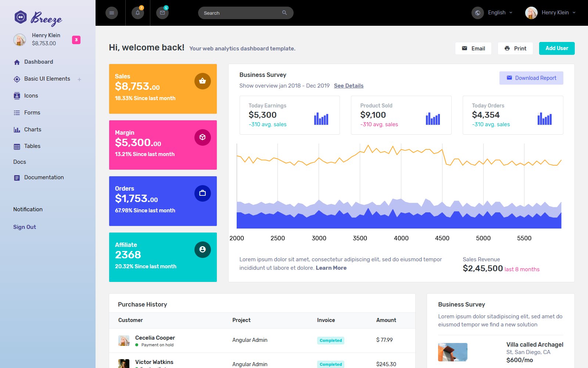Click the Add User button
Screen dimensions: 588x368
click(557, 48)
